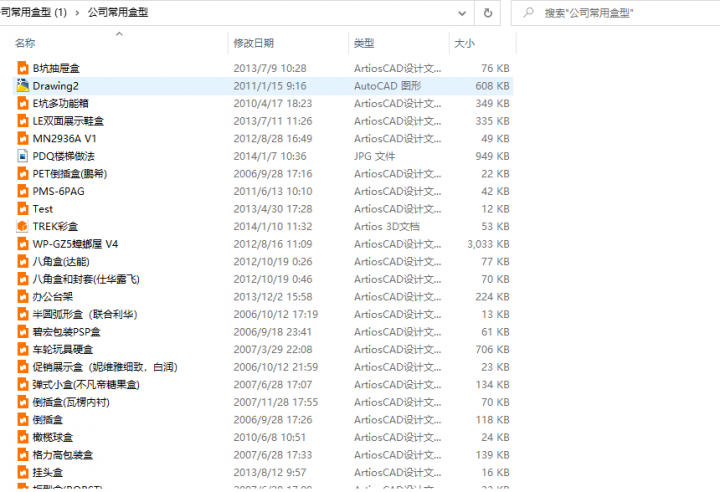Select the file named Drawing2
This screenshot has height=492, width=720.
[56, 86]
